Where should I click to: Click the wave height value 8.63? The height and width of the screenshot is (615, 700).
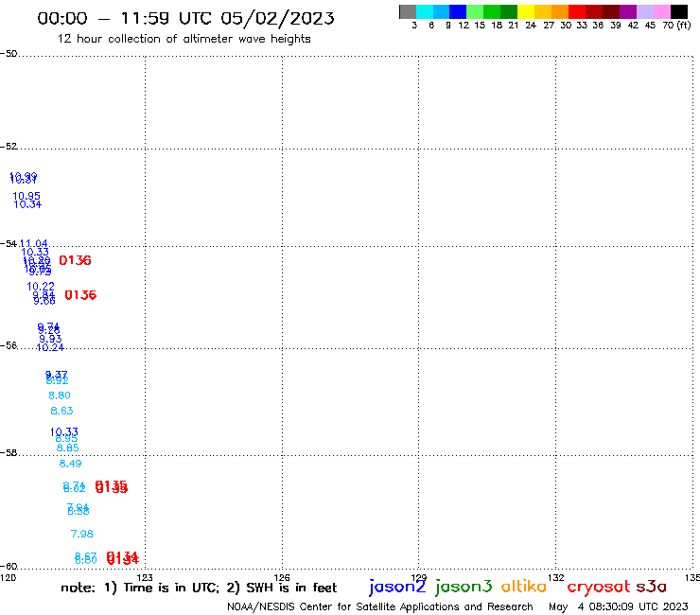tap(61, 411)
